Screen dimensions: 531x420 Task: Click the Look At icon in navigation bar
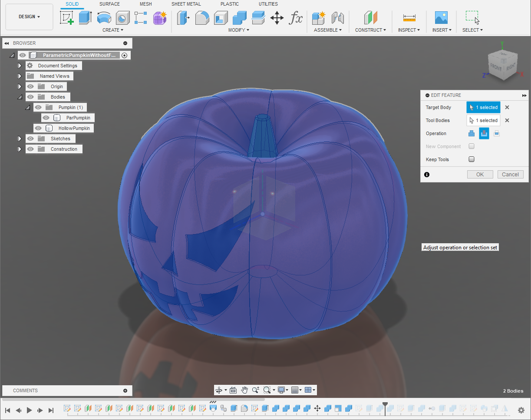[233, 390]
